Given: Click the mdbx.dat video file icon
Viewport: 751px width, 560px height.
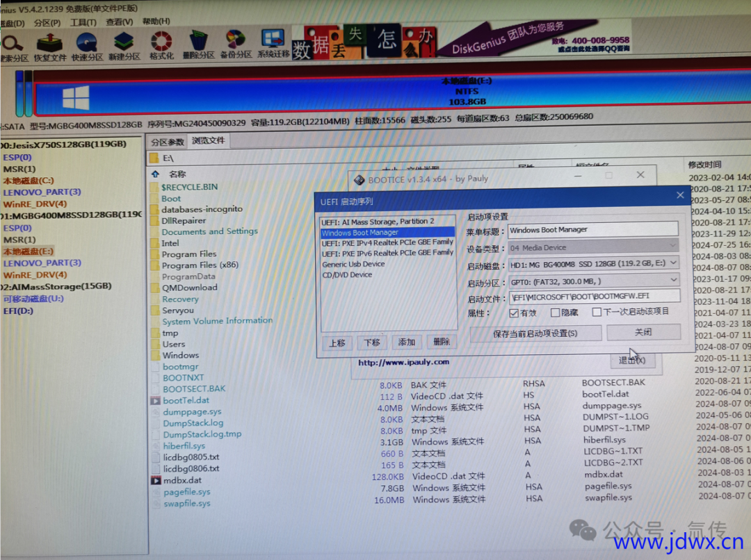Looking at the screenshot, I should pyautogui.click(x=156, y=480).
